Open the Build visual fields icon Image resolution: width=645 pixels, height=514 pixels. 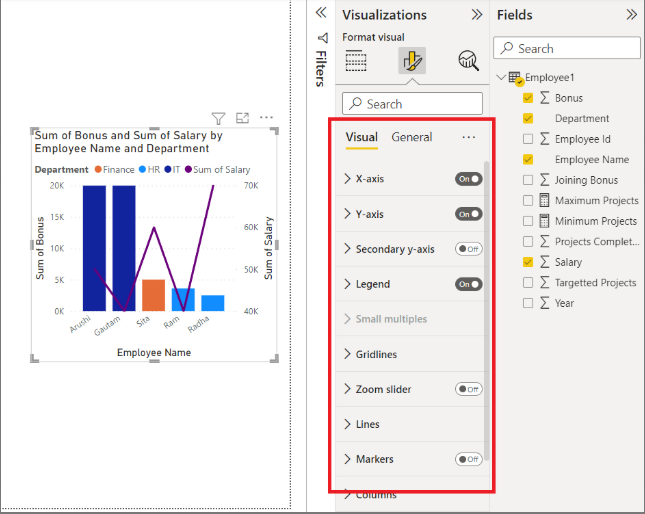click(356, 61)
